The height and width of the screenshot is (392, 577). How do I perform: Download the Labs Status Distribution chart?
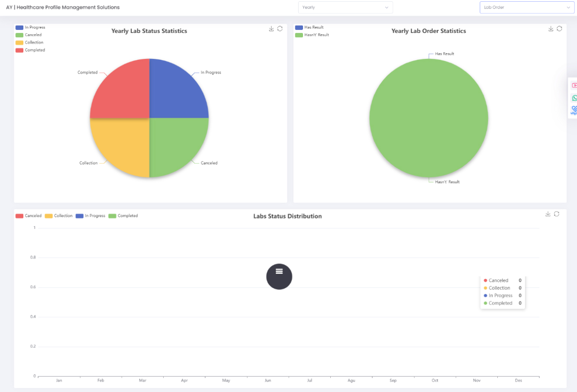click(x=548, y=214)
